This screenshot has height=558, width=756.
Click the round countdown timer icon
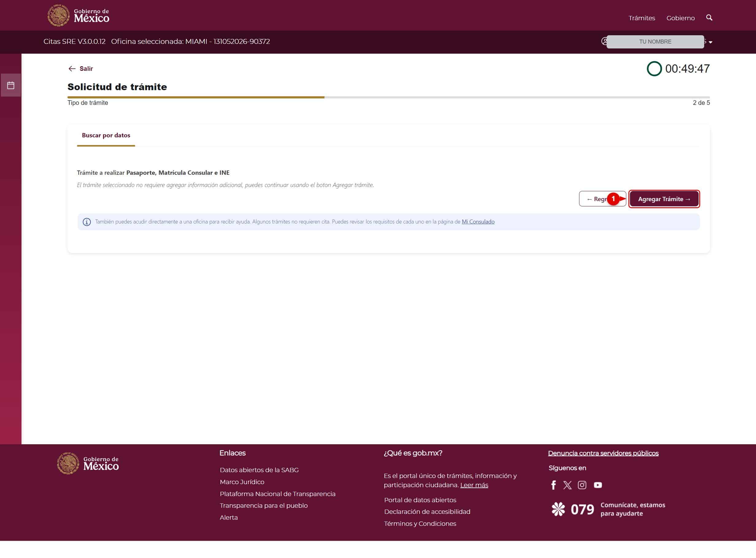pos(654,69)
